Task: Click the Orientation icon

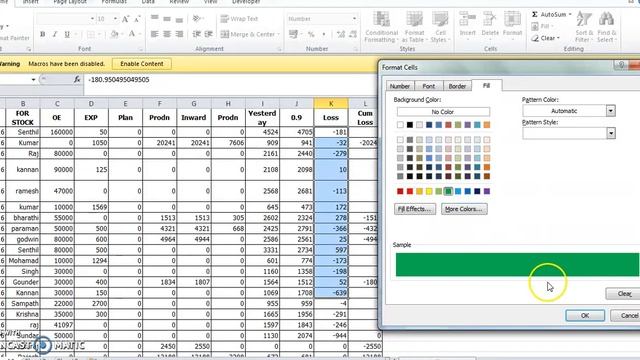Action: click(197, 18)
